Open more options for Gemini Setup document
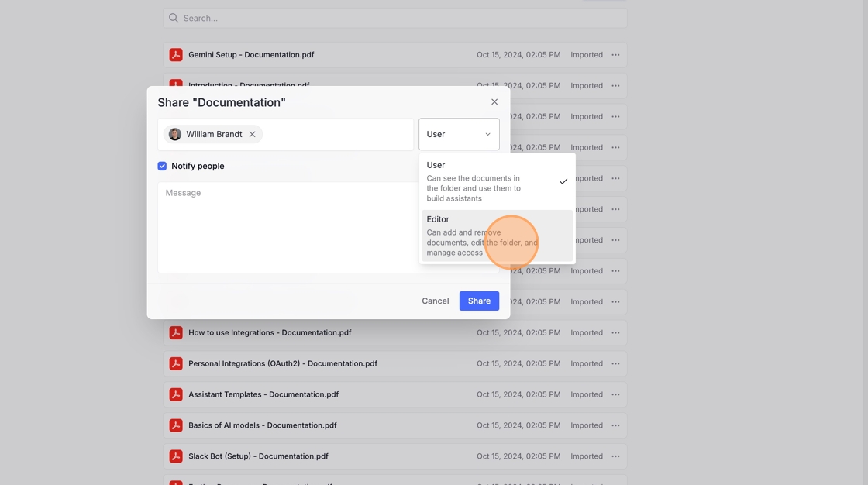This screenshot has height=485, width=868. [x=615, y=55]
